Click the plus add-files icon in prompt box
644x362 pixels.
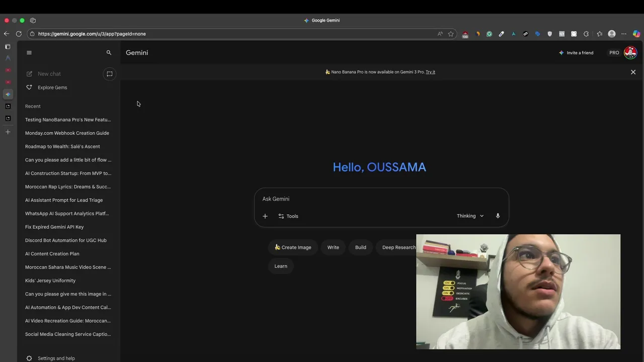click(265, 216)
